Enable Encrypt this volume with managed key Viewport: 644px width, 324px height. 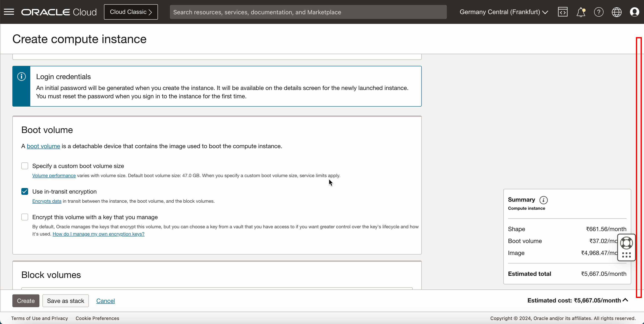pyautogui.click(x=25, y=217)
